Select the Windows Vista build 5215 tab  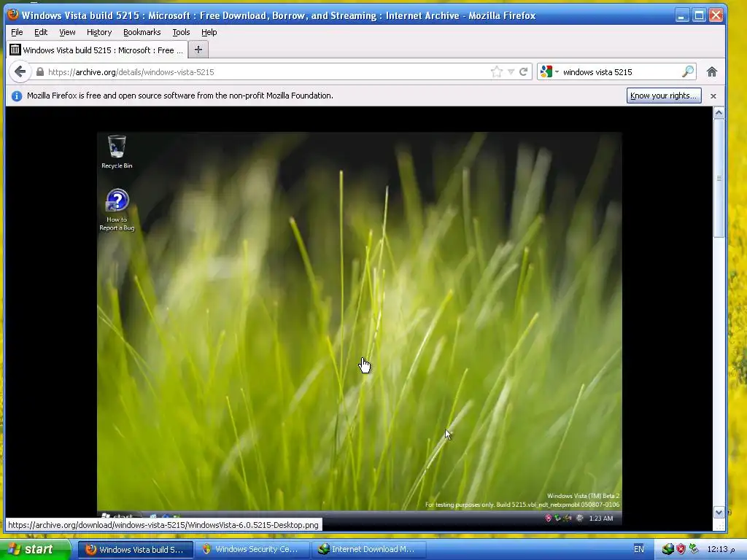point(97,50)
